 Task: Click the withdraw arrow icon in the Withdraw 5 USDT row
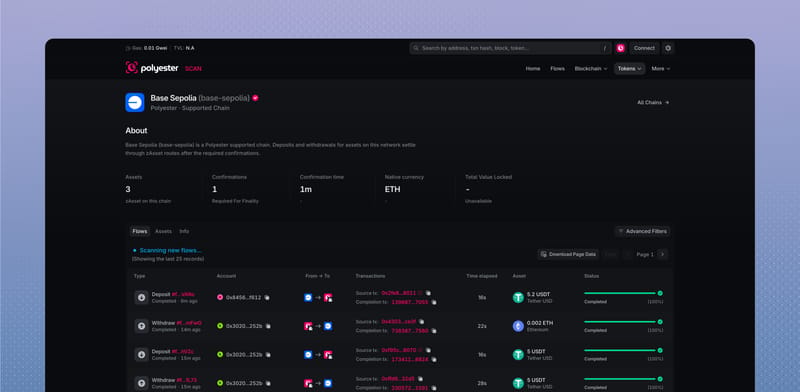click(x=141, y=383)
